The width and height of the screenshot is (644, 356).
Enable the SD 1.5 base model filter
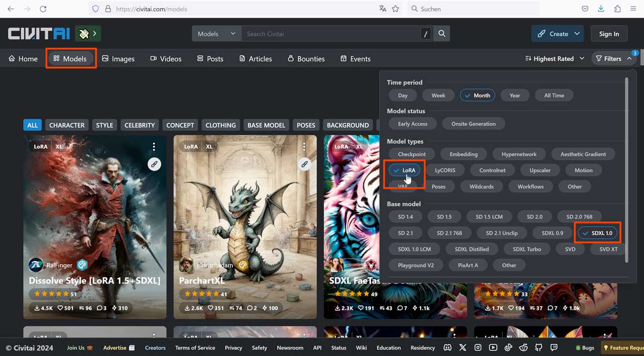click(x=444, y=217)
